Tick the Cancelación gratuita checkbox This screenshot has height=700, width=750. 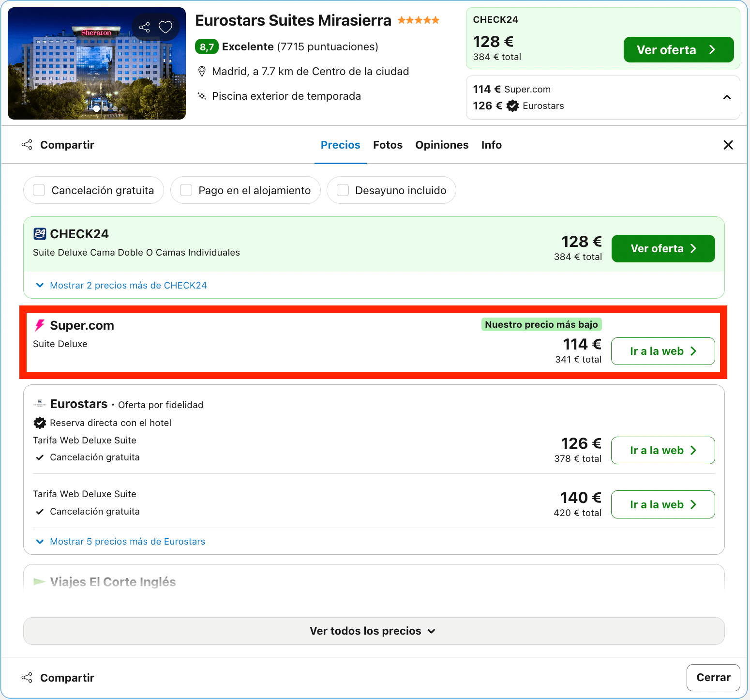click(x=39, y=190)
